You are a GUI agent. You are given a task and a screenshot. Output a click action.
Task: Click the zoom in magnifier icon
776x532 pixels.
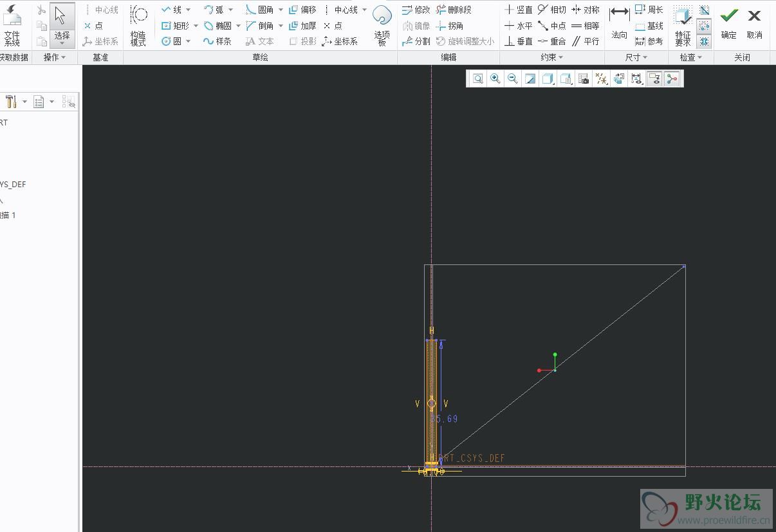(495, 78)
